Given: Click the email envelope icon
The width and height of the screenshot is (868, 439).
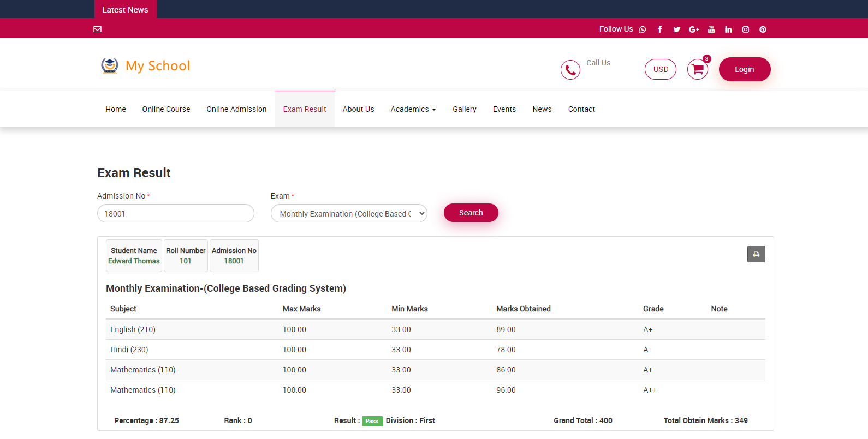Looking at the screenshot, I should tap(98, 29).
